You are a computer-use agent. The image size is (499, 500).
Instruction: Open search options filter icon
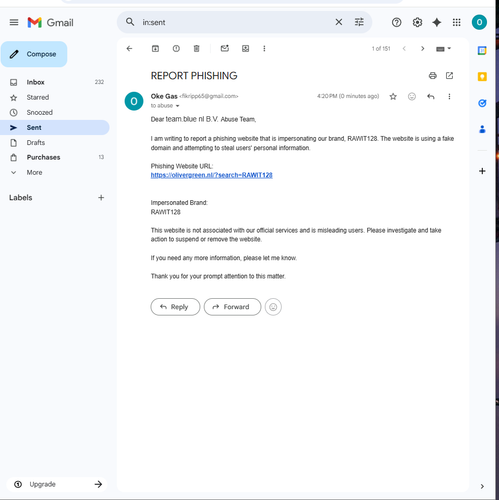tap(359, 22)
